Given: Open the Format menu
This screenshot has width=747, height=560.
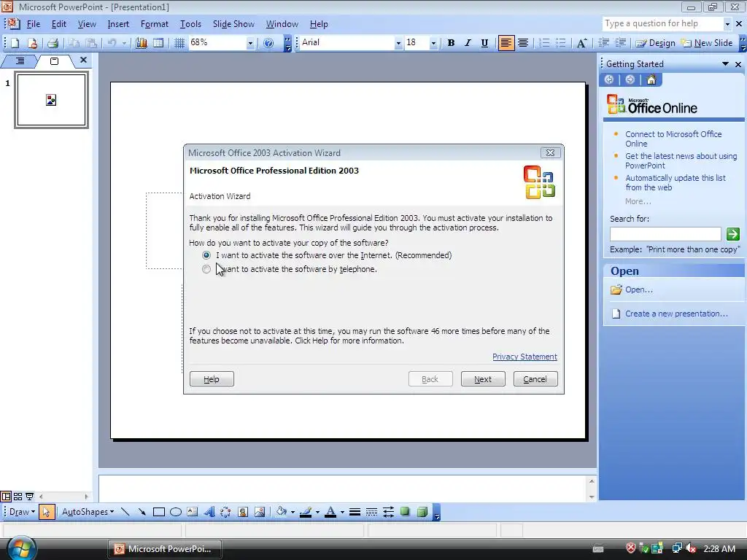Looking at the screenshot, I should (x=155, y=24).
